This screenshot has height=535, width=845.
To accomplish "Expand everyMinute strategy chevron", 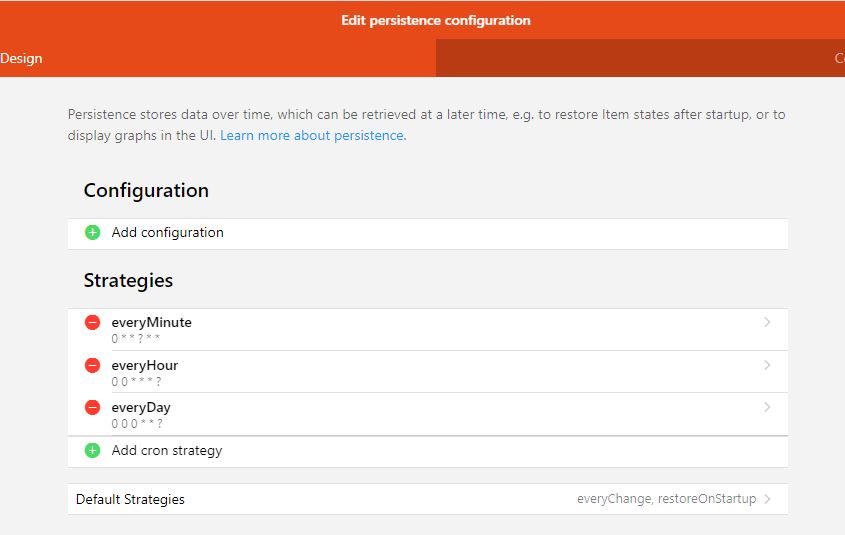I will point(767,322).
